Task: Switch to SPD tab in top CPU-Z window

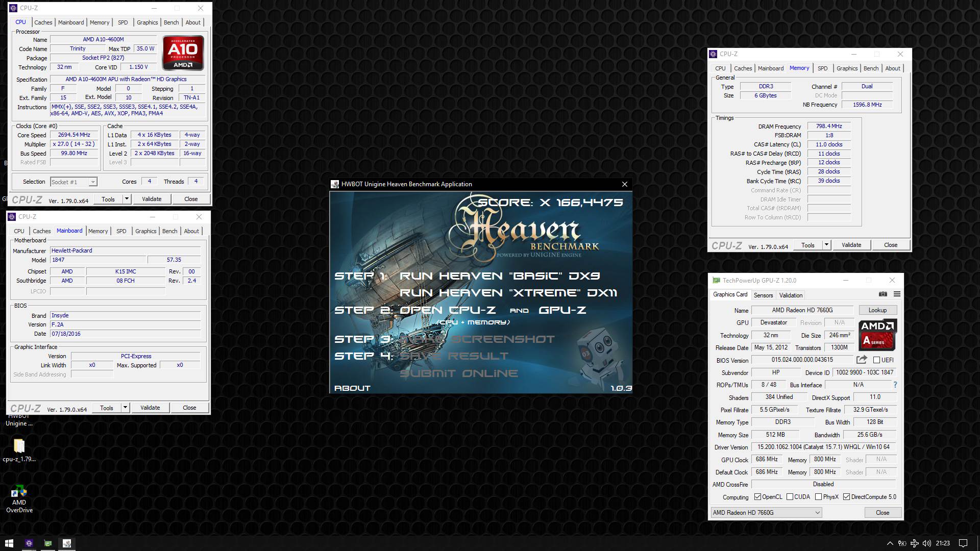Action: pyautogui.click(x=122, y=22)
